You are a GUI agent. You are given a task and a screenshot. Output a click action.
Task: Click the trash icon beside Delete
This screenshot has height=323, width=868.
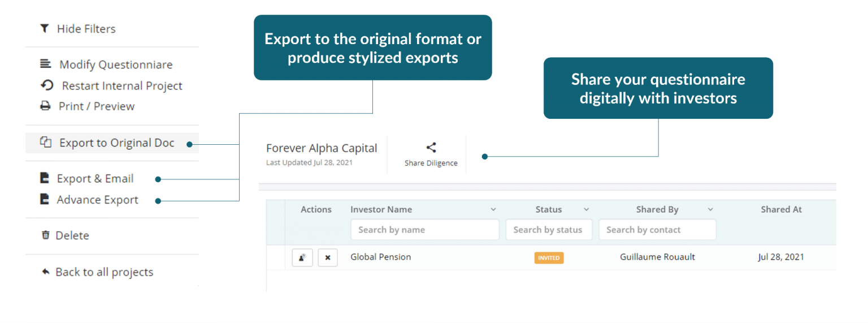46,235
